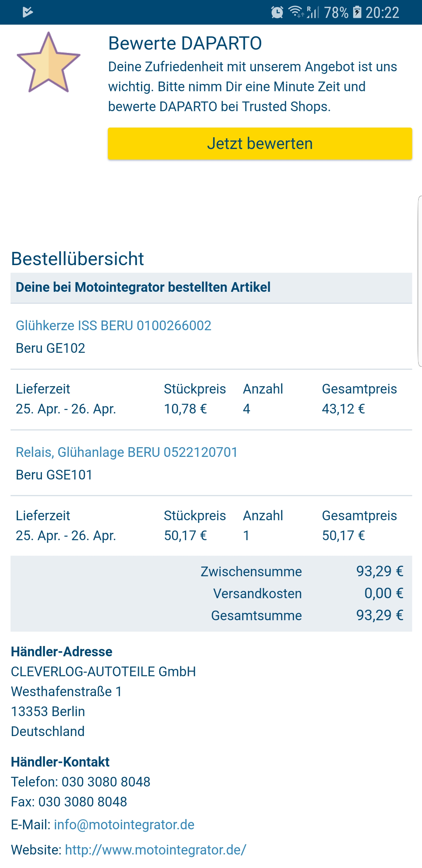
Task: Open Glühkerze ISS BERU 0100266002 link
Action: coord(113,325)
